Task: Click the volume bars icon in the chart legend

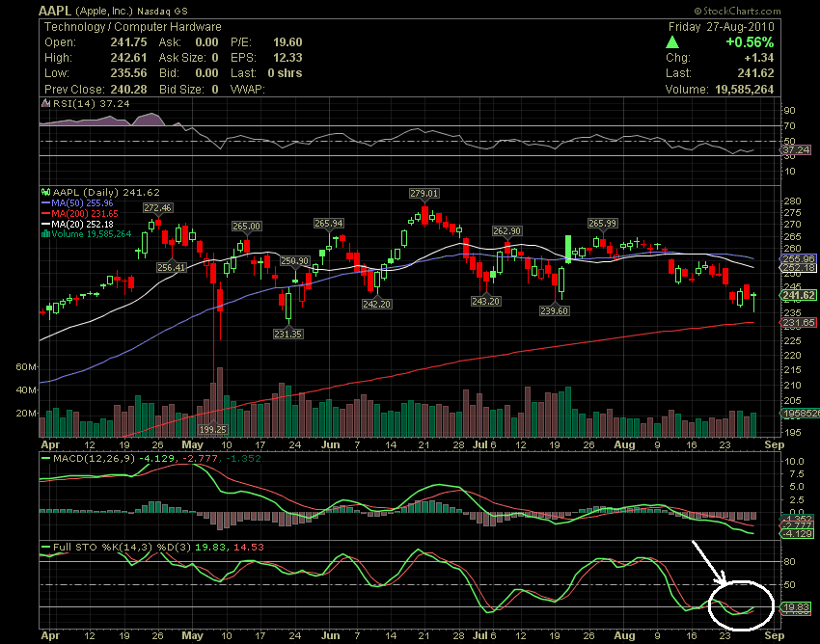Action: pos(46,234)
